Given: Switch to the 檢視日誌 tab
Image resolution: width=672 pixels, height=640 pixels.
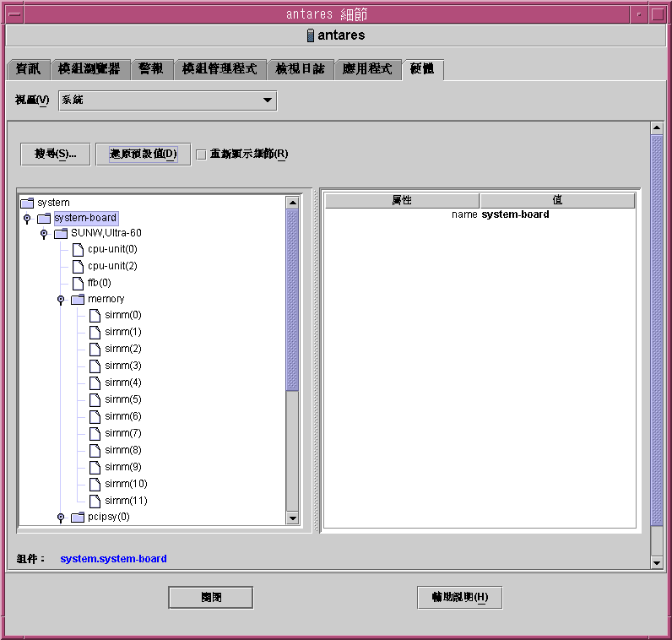Looking at the screenshot, I should pos(300,69).
